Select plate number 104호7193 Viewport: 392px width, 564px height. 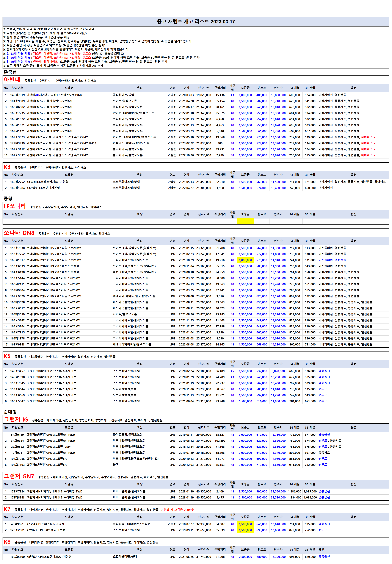17,465
